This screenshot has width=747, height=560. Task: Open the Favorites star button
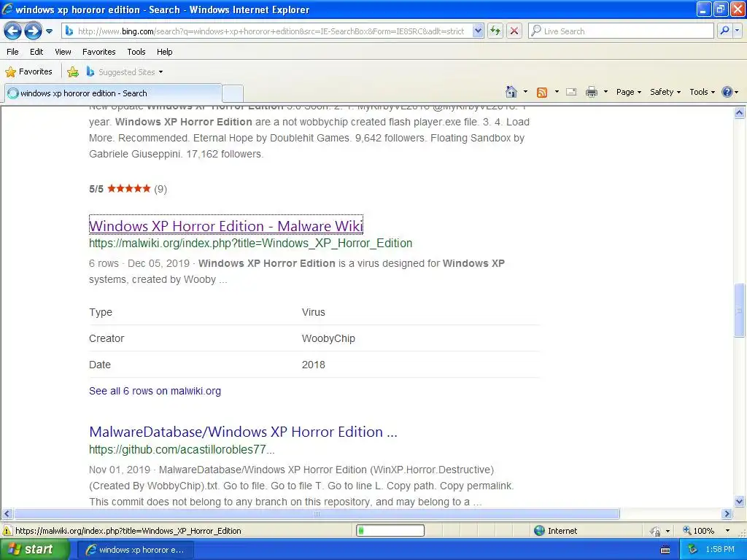pos(28,72)
